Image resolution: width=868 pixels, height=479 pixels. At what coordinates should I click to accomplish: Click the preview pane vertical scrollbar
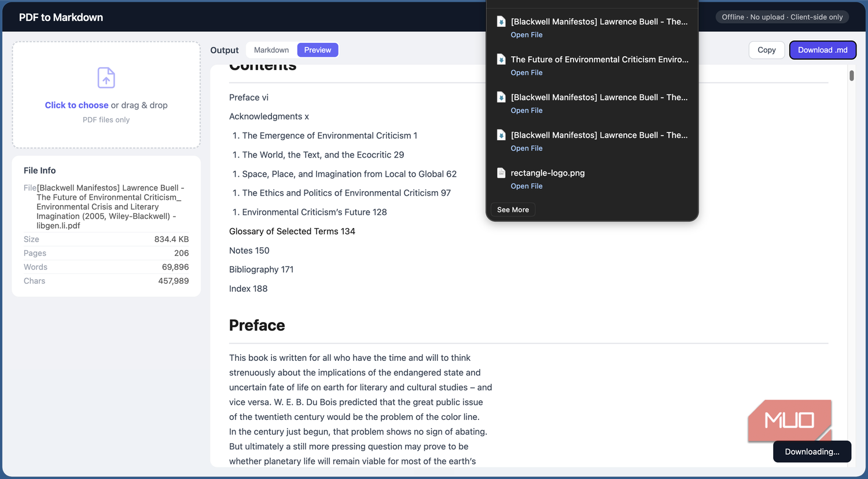click(852, 76)
